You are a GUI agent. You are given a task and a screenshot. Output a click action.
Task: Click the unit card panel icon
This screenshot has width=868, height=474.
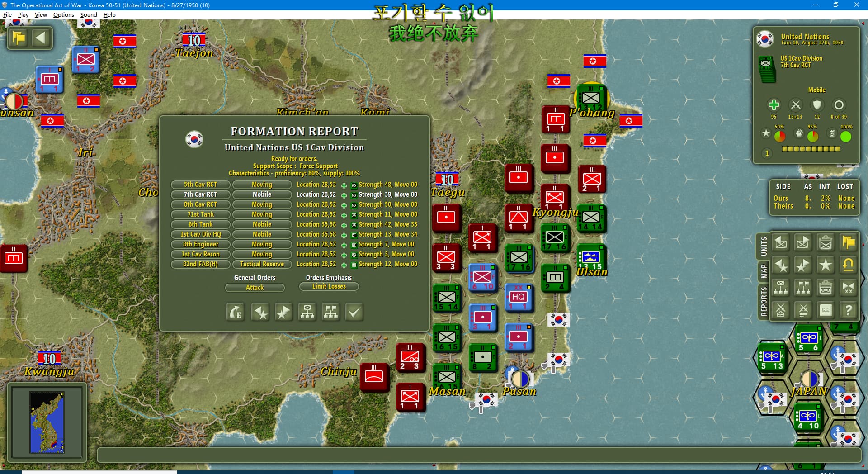(826, 310)
